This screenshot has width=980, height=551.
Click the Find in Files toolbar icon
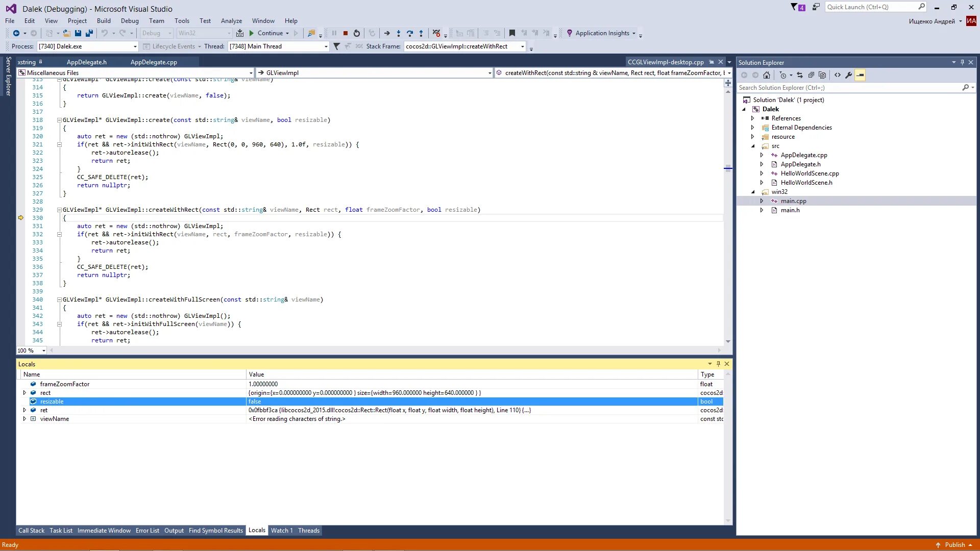(x=311, y=33)
